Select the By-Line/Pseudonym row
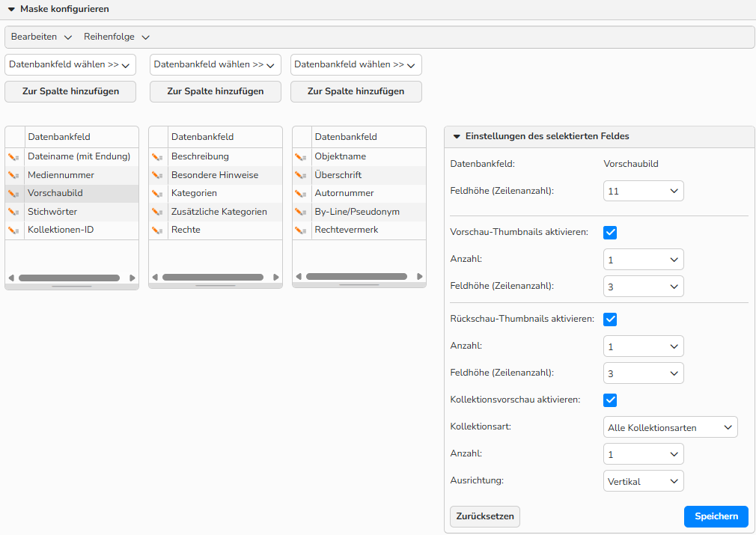This screenshot has height=535, width=756. click(x=359, y=212)
